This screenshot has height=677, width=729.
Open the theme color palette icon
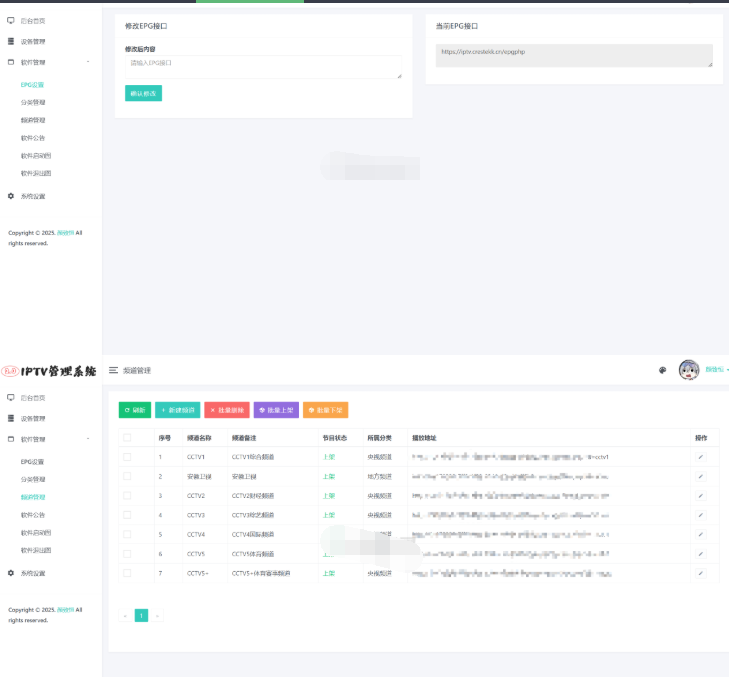point(662,370)
